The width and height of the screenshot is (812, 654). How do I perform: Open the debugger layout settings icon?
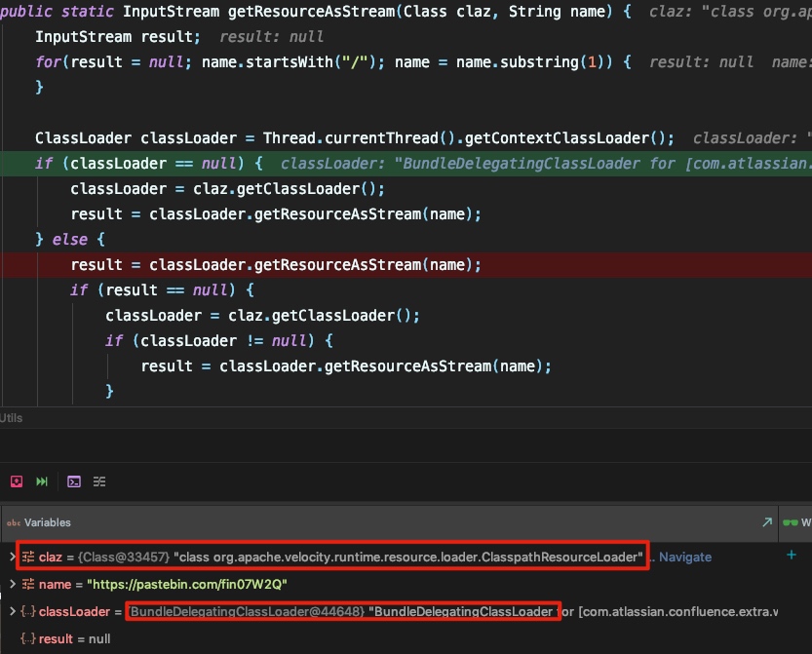[x=98, y=481]
